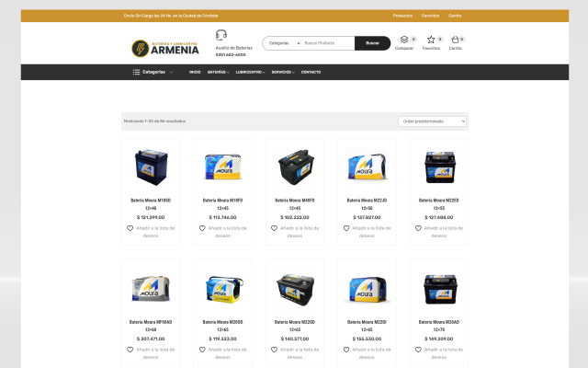Click wishlist heart for Moura M22JD
This screenshot has width=588, height=368.
(x=346, y=228)
